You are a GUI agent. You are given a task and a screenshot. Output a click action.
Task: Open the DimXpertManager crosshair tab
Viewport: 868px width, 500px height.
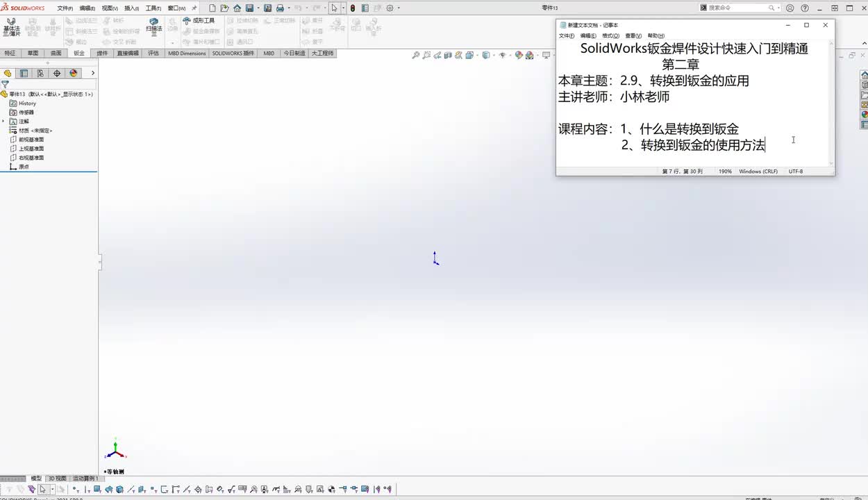(x=57, y=73)
